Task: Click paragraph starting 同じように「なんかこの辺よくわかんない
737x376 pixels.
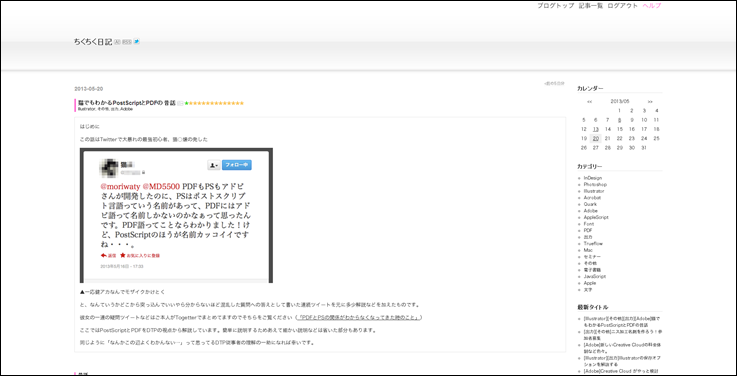Action: (x=197, y=343)
